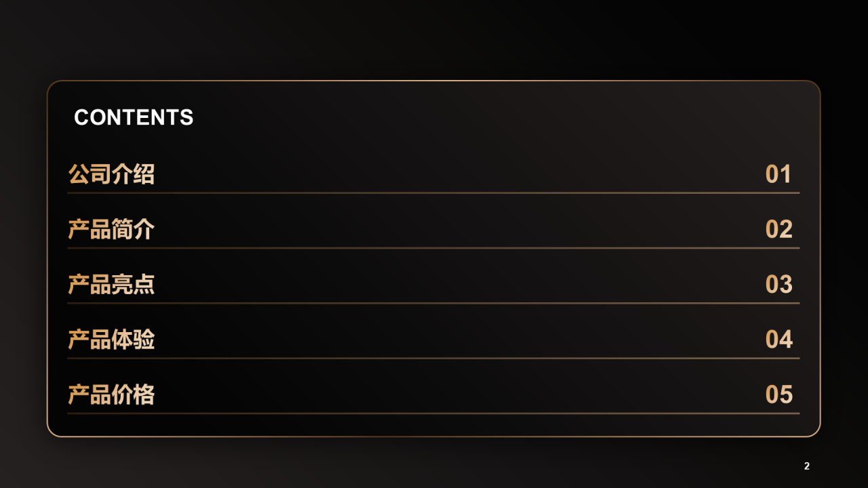Select the divider line under 产品简介
Viewport: 868px width, 488px height.
click(433, 248)
